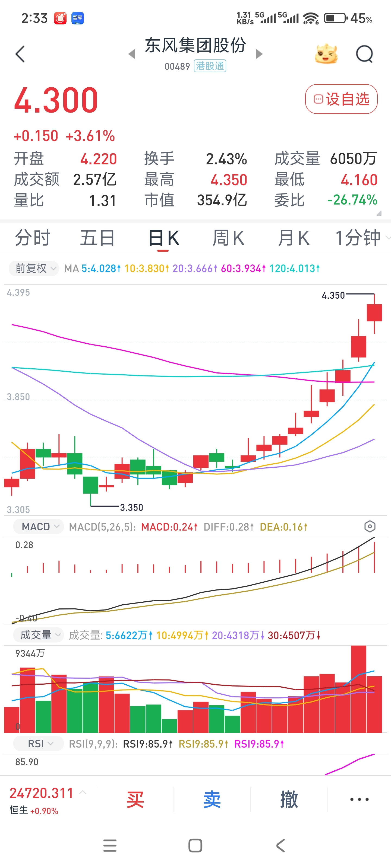Image resolution: width=391 pixels, height=868 pixels.
Task: Tap the opening price 4.220
Action: pyautogui.click(x=99, y=159)
